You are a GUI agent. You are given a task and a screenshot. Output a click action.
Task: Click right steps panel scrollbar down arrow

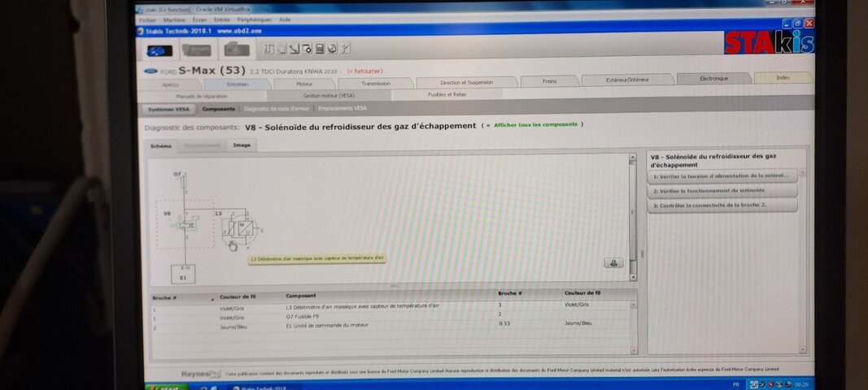tap(803, 349)
